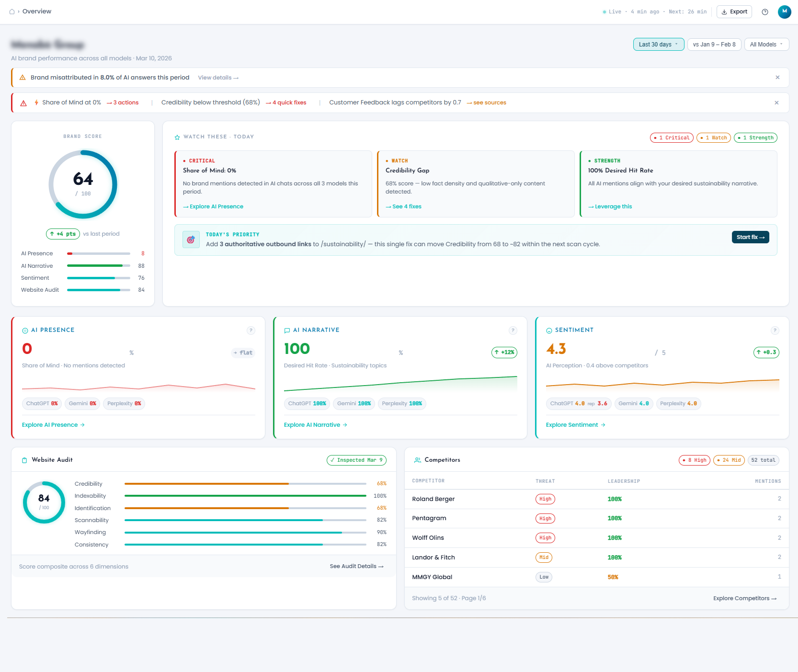Click the Today's Priority target icon
The height and width of the screenshot is (672, 798).
(x=191, y=239)
